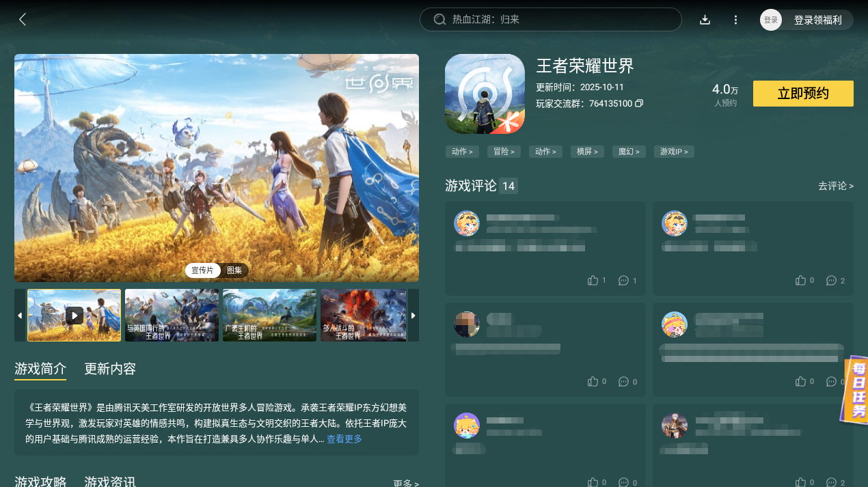Screen dimensions: 868x487
Task: Click the 立即预约 reservation button
Action: [x=803, y=94]
